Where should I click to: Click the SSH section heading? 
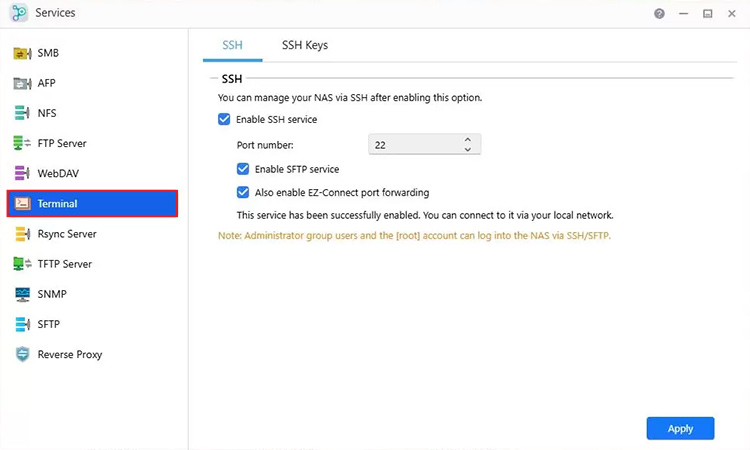pyautogui.click(x=232, y=79)
